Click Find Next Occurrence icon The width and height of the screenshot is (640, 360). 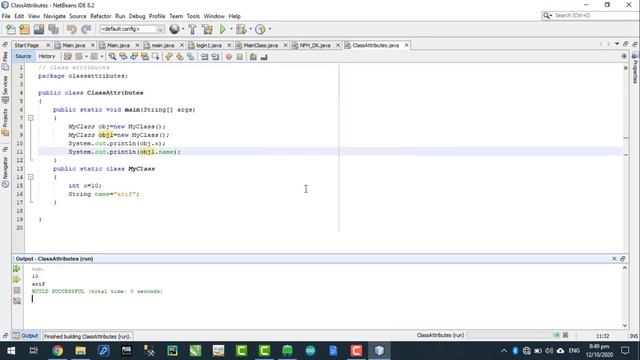134,57
